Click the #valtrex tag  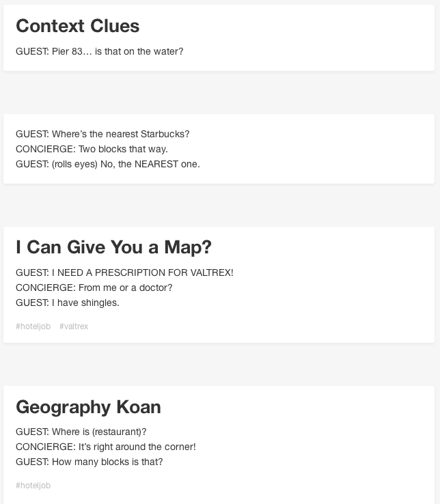point(74,326)
